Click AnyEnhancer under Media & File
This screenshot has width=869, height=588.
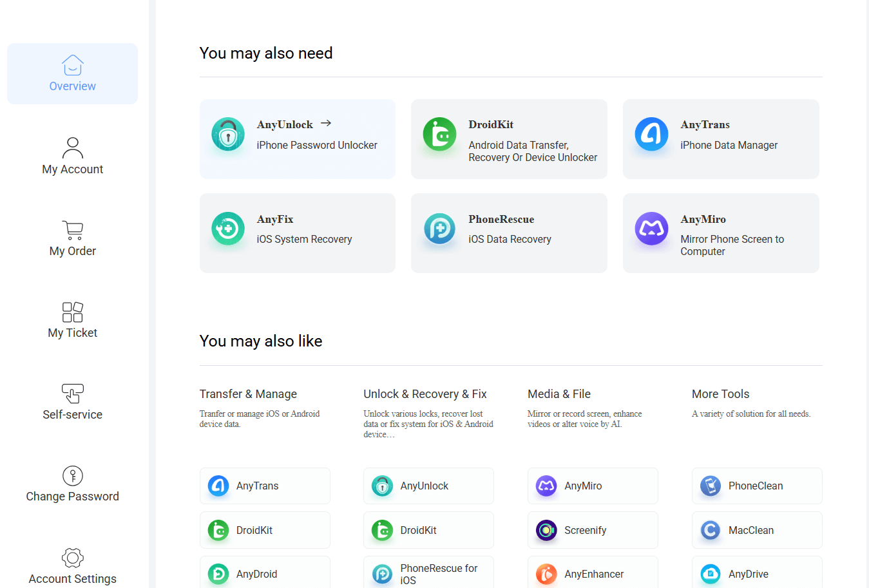pyautogui.click(x=593, y=573)
